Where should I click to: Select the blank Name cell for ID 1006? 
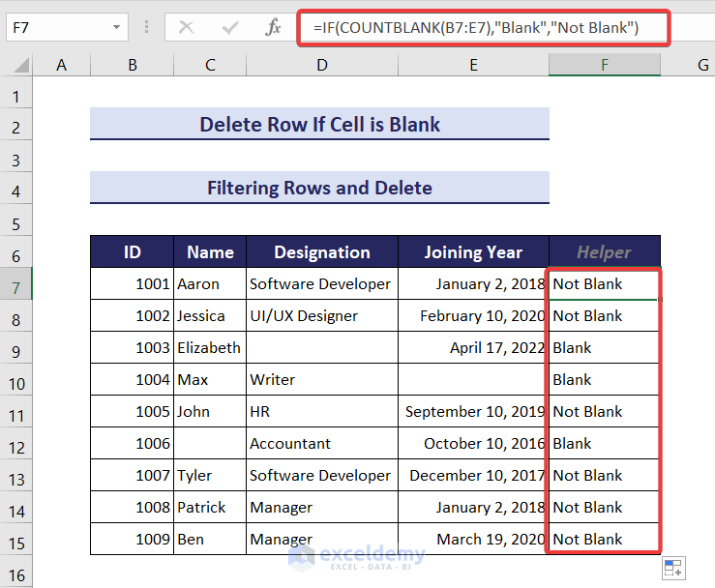[x=210, y=443]
